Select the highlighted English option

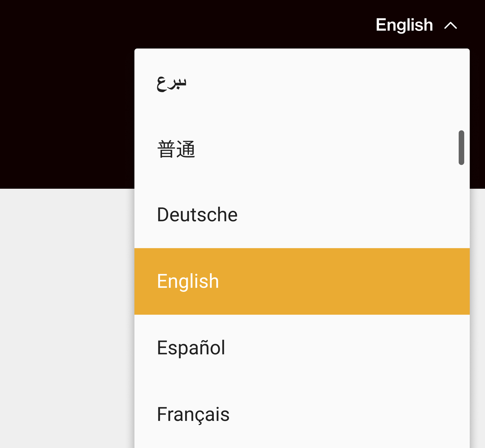(x=302, y=281)
